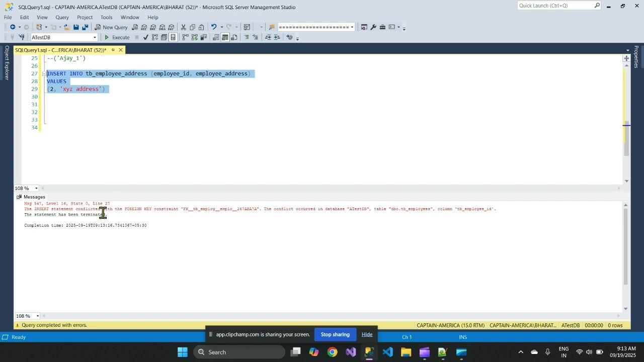Open the find combo box dropdown

click(352, 27)
